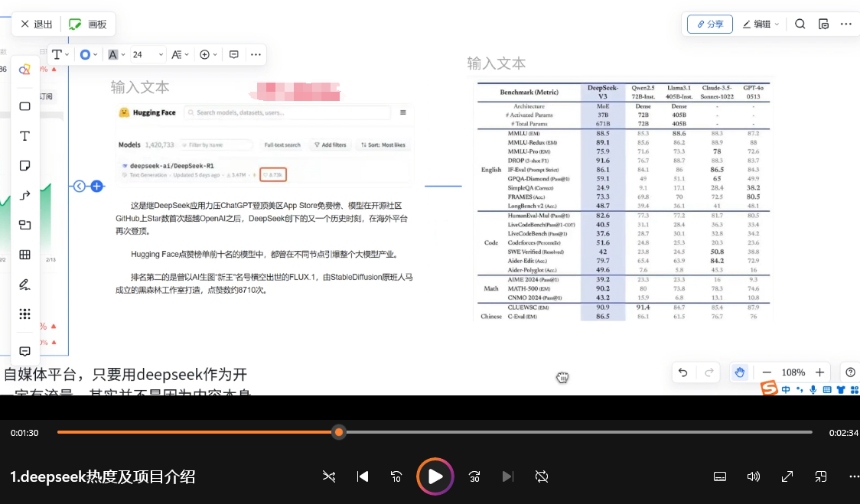Select the section grouping tool in the sidebar
Image resolution: width=860 pixels, height=504 pixels.
click(24, 225)
